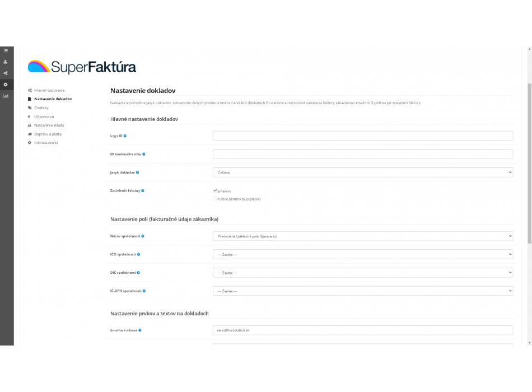Open the shopping cart sidebar icon
The height and width of the screenshot is (392, 532).
6,50
